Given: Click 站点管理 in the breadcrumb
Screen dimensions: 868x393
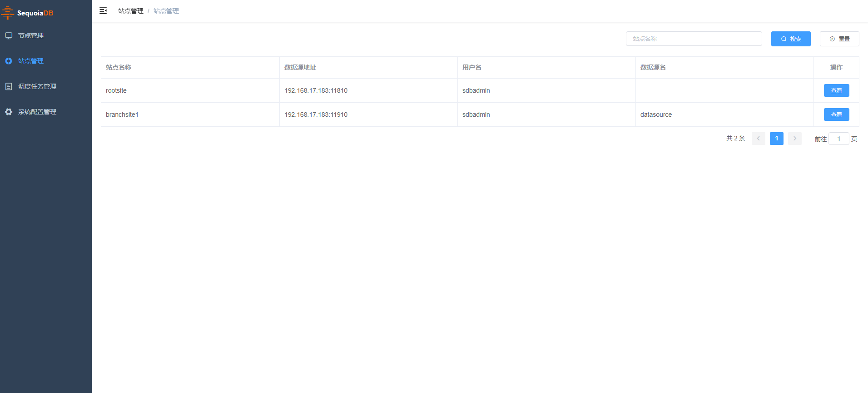Looking at the screenshot, I should [131, 11].
